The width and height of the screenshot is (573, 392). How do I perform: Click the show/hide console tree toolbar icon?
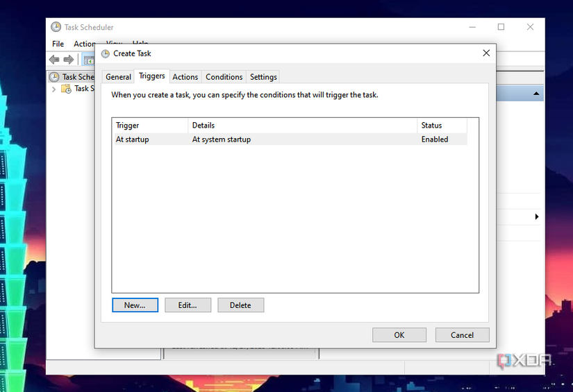pos(88,60)
